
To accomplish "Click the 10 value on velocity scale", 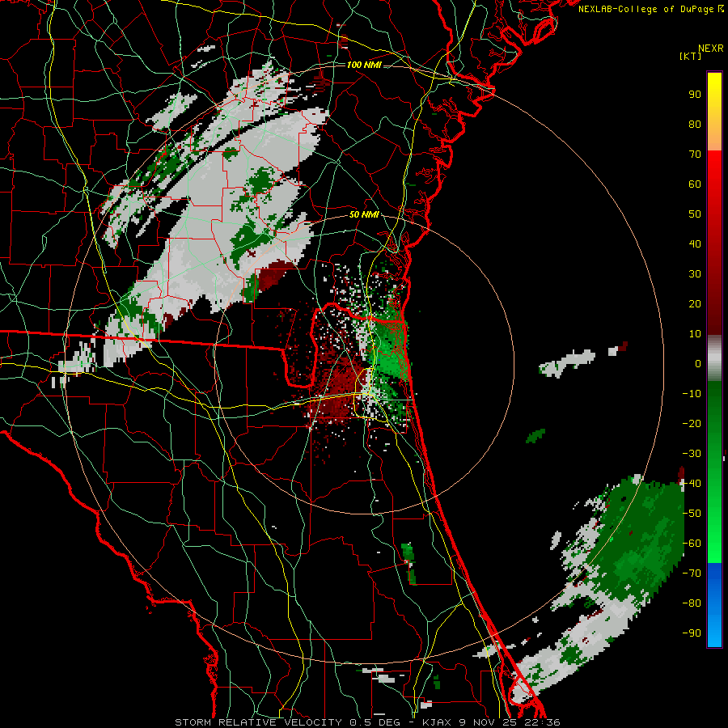I will coord(695,334).
